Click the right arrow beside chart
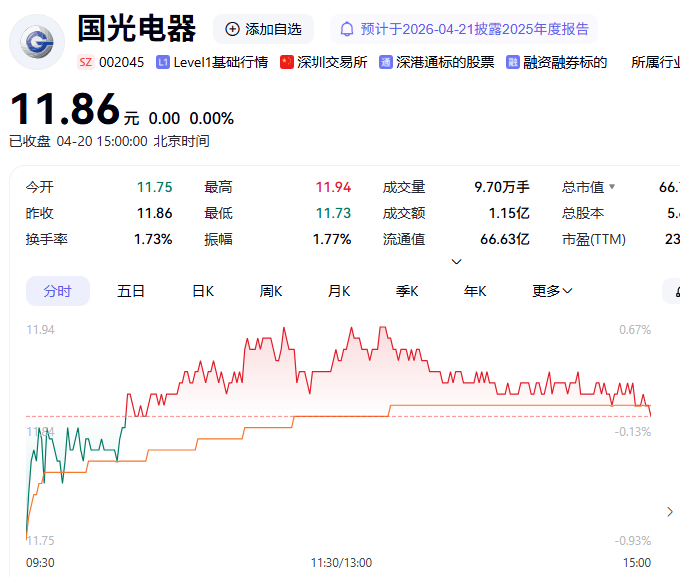Screen dimensions: 680x577 pyautogui.click(x=670, y=512)
